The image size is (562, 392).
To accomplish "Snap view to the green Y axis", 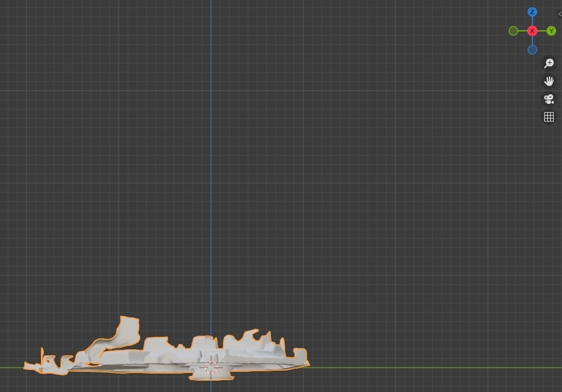I will tap(551, 31).
